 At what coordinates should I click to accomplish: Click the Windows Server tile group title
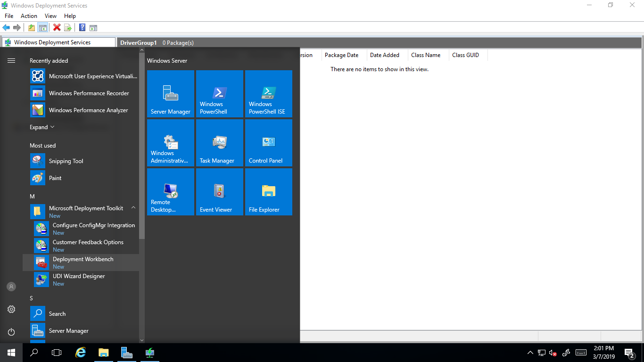[167, 61]
